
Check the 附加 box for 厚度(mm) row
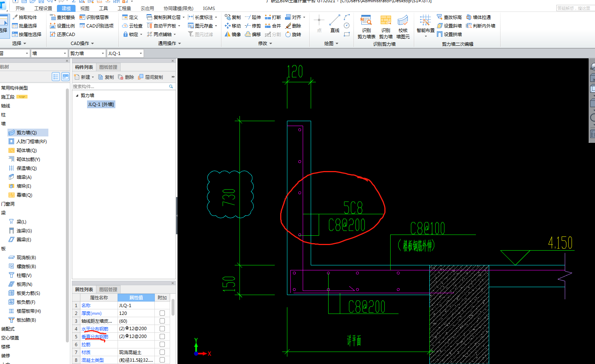[162, 313]
